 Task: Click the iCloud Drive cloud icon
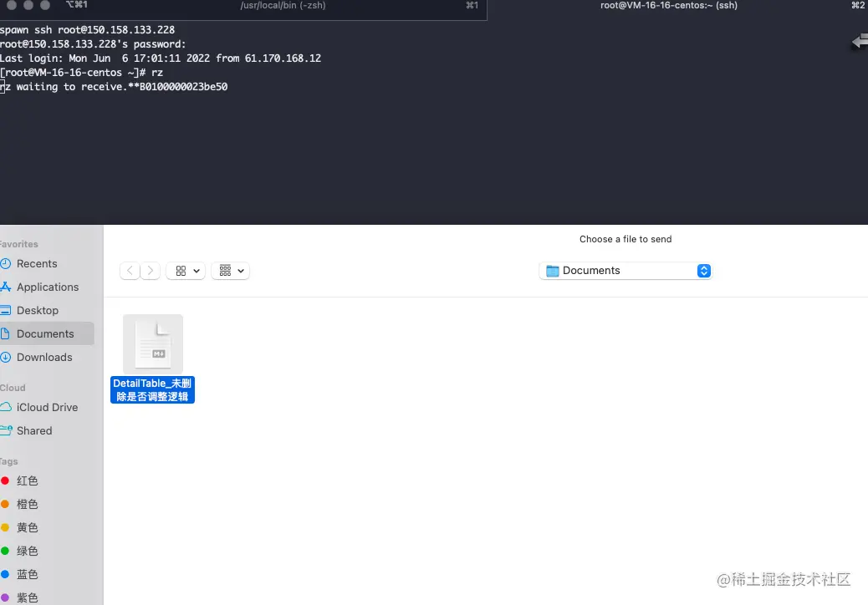click(x=6, y=407)
